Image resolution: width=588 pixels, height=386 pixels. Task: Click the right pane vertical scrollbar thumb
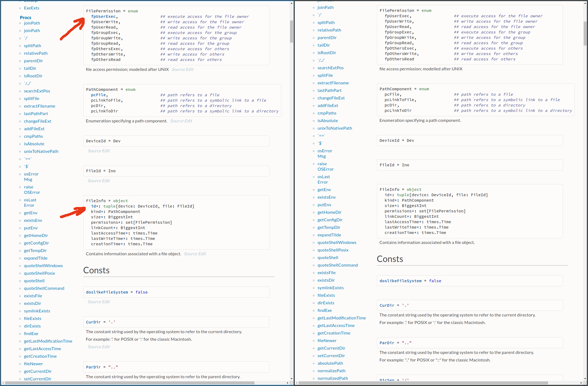(x=585, y=33)
